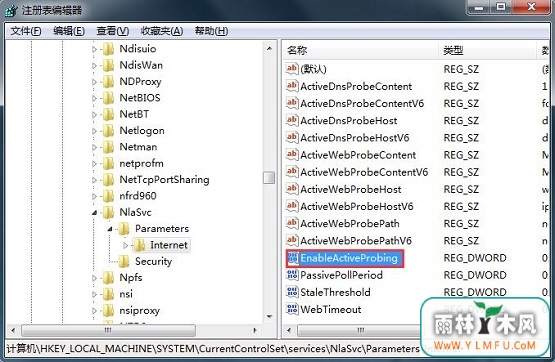The width and height of the screenshot is (555, 362).
Task: Select the Parameters folder icon
Action: pyautogui.click(x=124, y=229)
